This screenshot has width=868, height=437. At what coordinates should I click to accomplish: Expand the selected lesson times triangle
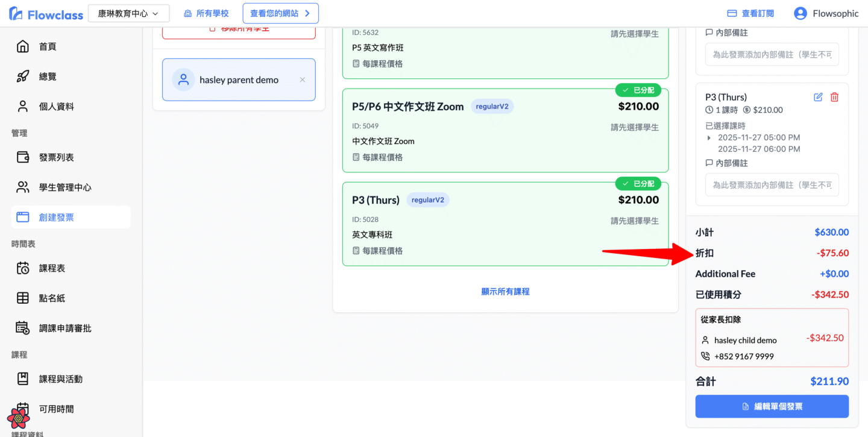[x=709, y=138]
